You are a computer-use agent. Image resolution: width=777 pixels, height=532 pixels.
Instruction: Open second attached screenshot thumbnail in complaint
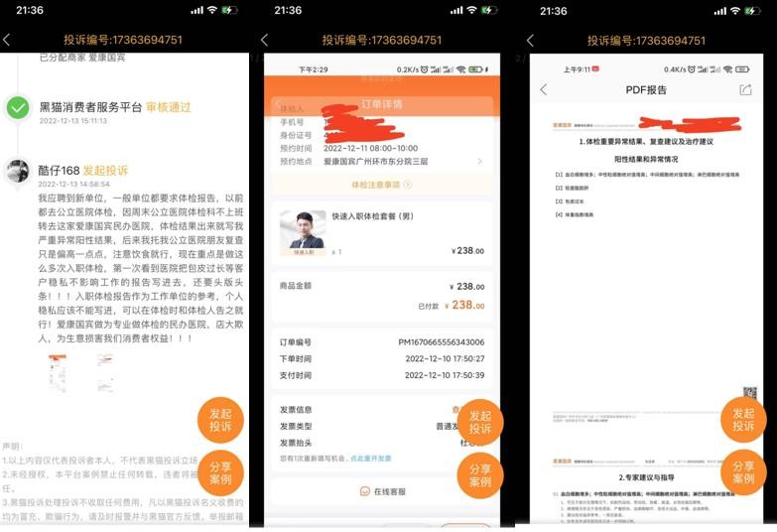[x=105, y=373]
